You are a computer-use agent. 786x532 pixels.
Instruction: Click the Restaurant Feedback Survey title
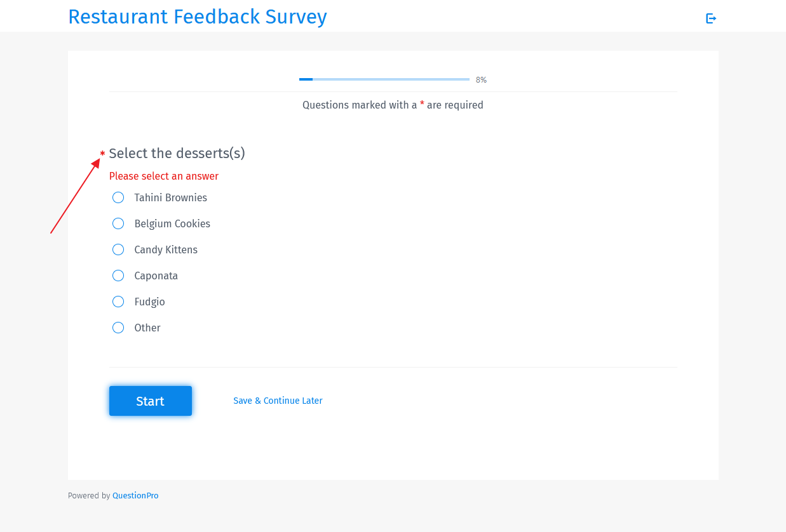coord(198,17)
